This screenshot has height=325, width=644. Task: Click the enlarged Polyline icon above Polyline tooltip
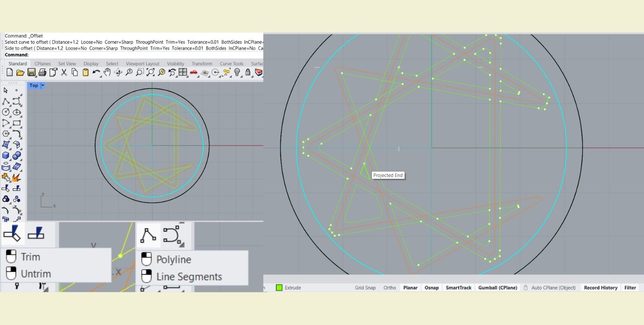[148, 235]
